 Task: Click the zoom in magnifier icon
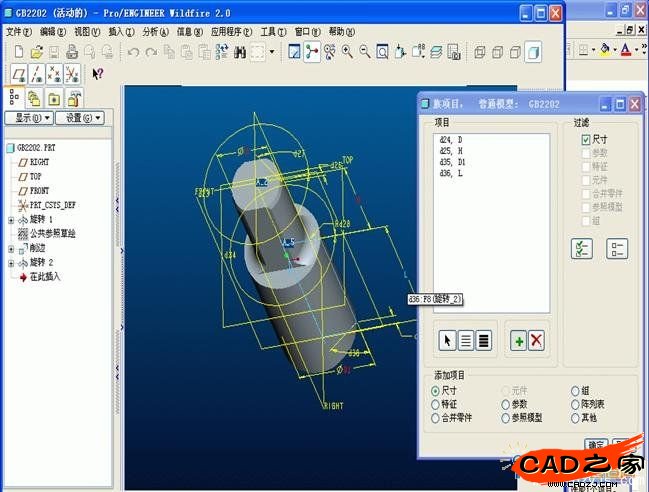tap(347, 52)
